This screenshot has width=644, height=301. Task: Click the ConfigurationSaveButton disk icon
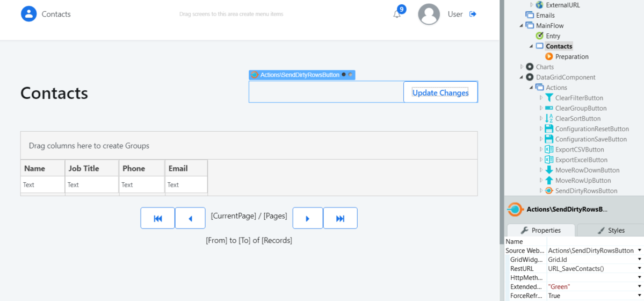[x=549, y=139]
